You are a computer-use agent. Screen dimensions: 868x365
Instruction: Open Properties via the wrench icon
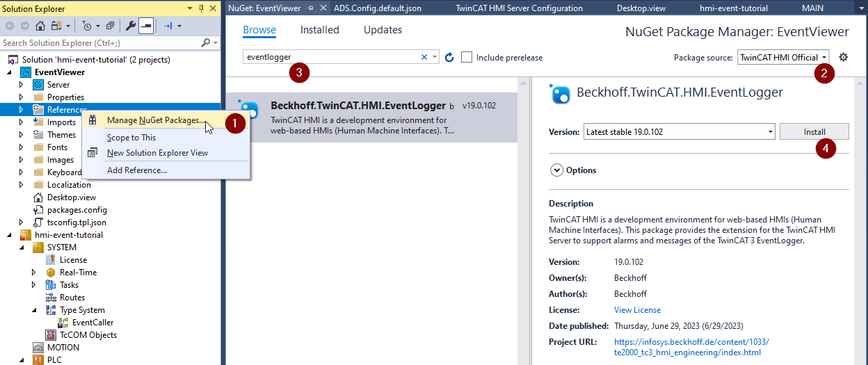click(x=130, y=26)
